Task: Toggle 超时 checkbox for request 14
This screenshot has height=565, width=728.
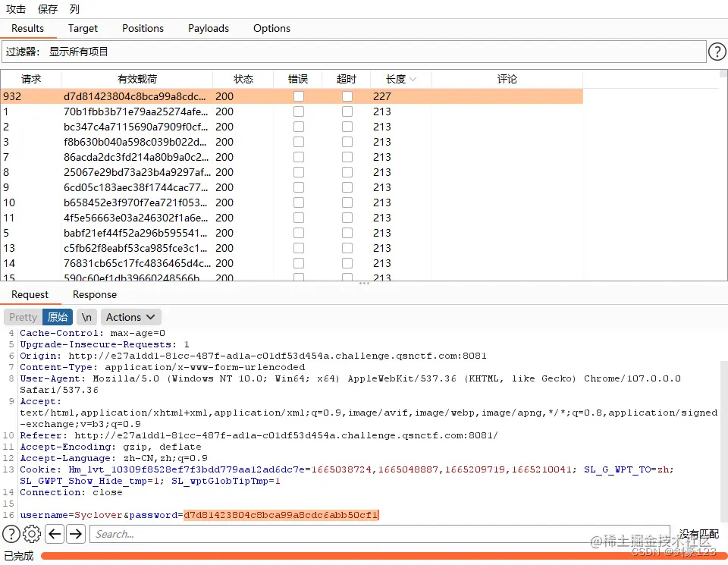Action: click(x=347, y=263)
